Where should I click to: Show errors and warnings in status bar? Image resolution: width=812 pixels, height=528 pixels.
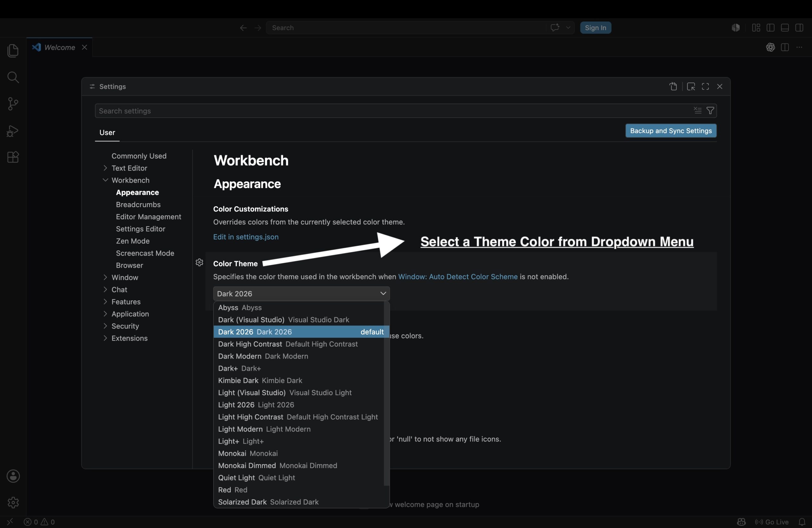click(39, 522)
